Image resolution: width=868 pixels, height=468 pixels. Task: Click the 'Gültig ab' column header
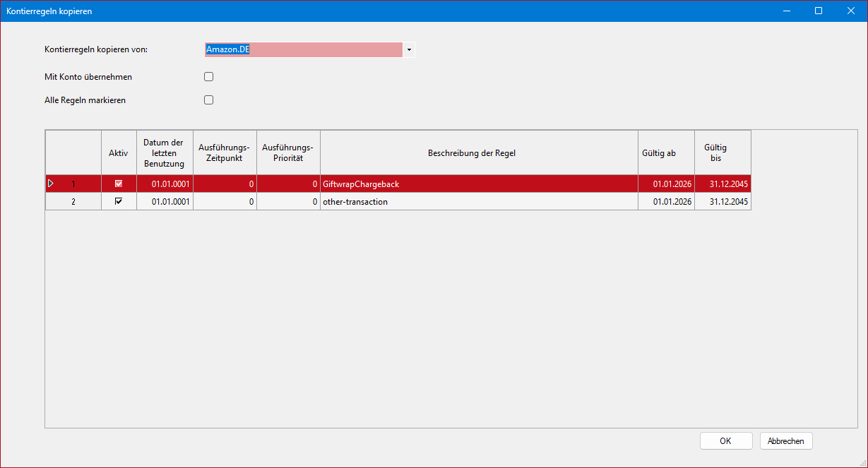click(666, 153)
